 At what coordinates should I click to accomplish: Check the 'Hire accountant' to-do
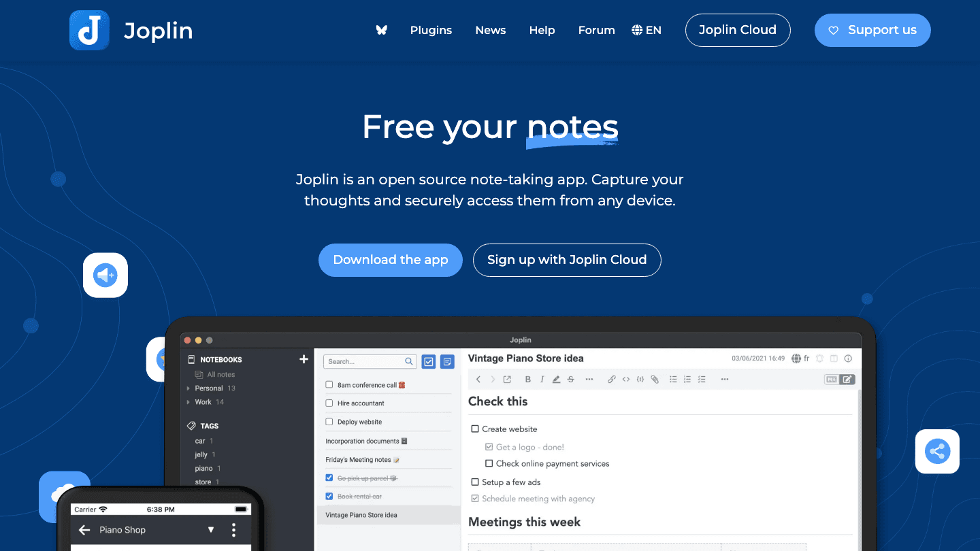click(x=329, y=403)
